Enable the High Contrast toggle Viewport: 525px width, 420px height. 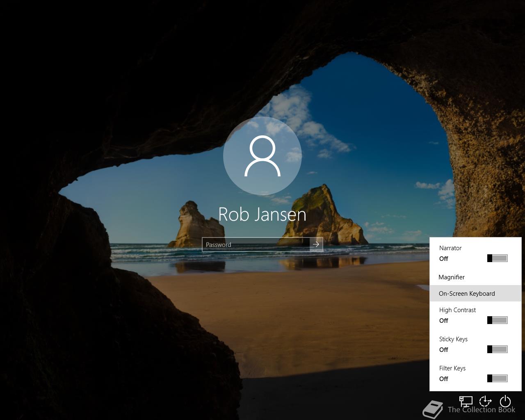(x=498, y=320)
